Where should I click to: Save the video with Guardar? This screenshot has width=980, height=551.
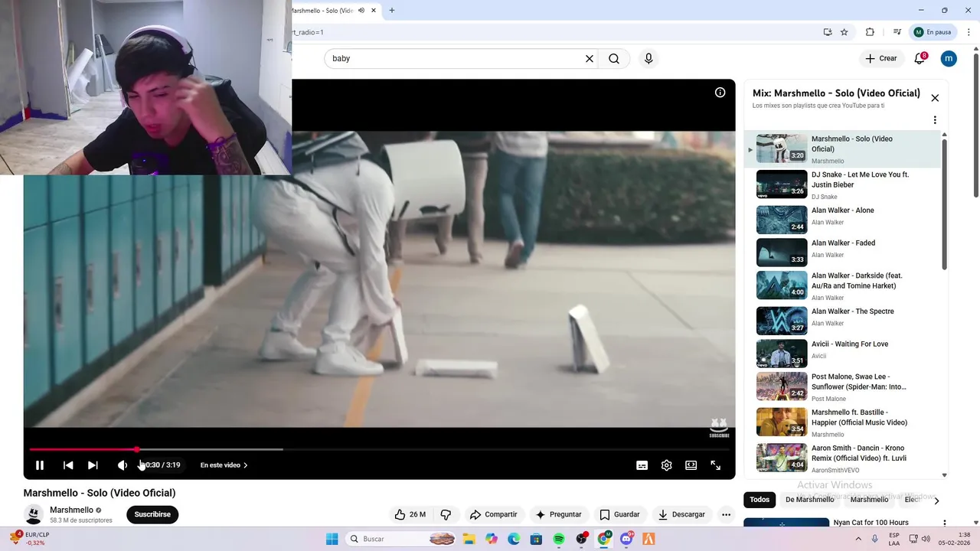(x=619, y=514)
